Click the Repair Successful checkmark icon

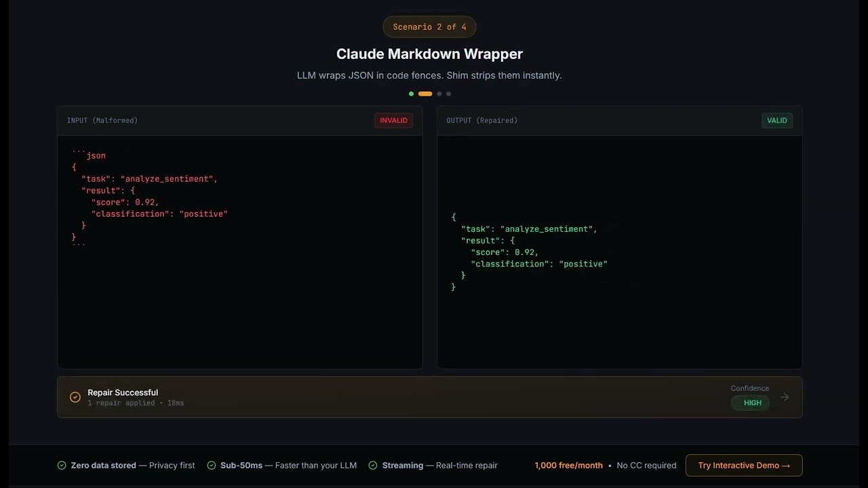click(x=75, y=397)
